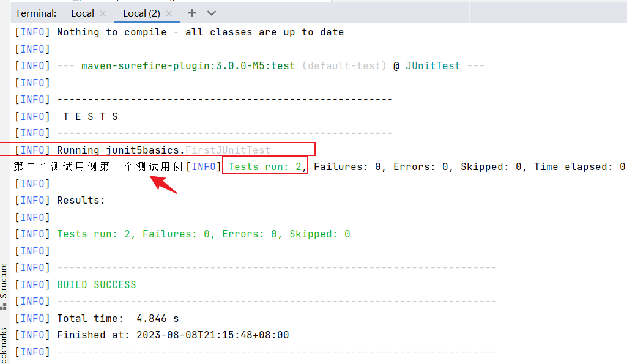
Task: Click the 'Nothing to compile' message line
Action: click(200, 32)
